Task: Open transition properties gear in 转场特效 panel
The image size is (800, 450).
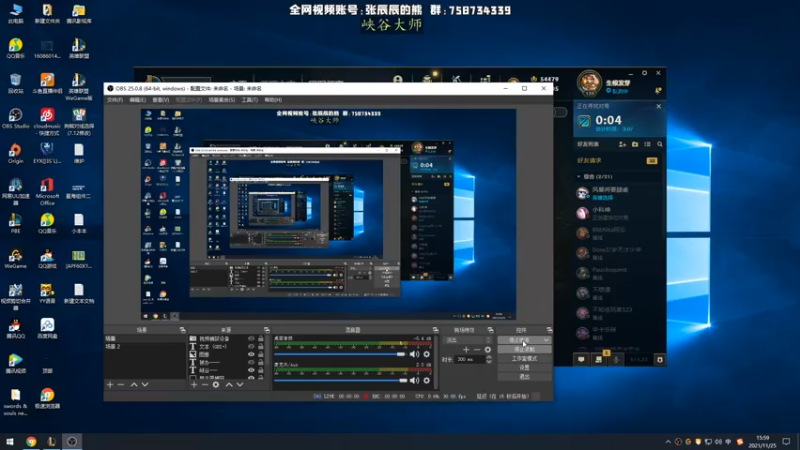Action: click(488, 349)
